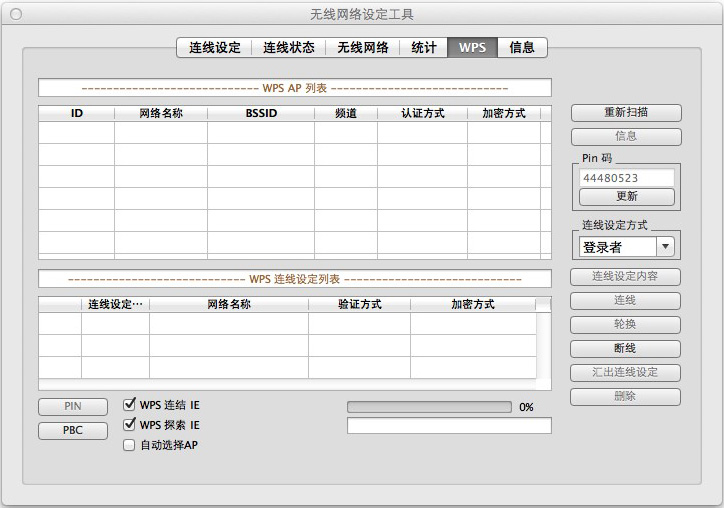Viewport: 724px width, 508px height.
Task: Switch to the 连线设定 tab
Action: 214,48
